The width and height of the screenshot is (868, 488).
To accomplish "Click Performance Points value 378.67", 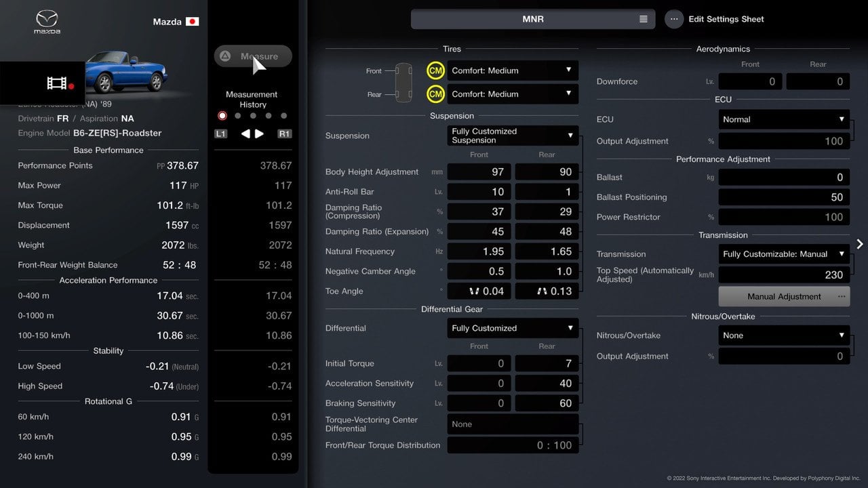I will (x=182, y=165).
